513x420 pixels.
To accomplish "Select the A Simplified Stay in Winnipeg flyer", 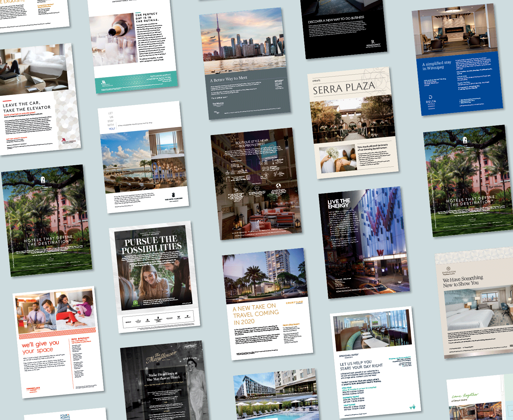I will (x=457, y=60).
